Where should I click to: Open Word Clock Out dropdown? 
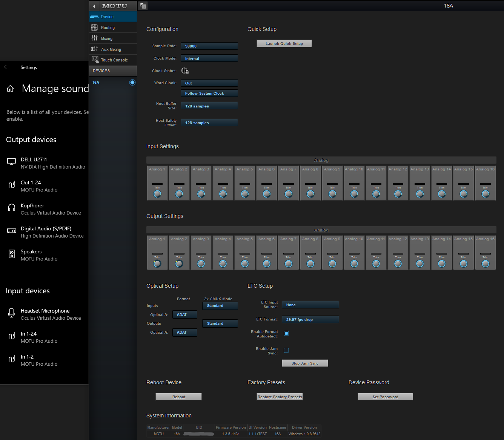coord(209,83)
